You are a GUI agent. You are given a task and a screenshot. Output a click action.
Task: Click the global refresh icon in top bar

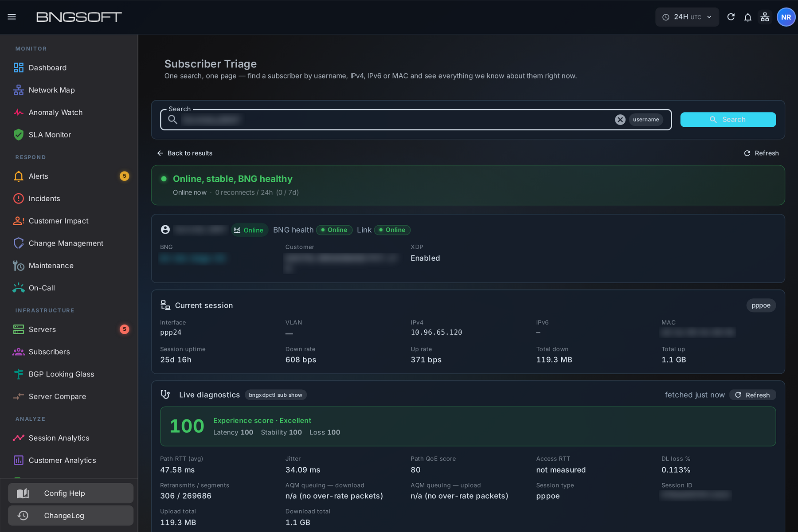[731, 17]
